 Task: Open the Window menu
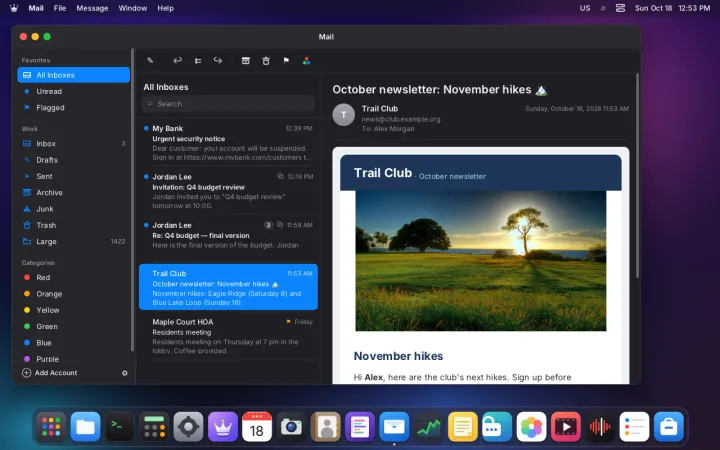(133, 8)
